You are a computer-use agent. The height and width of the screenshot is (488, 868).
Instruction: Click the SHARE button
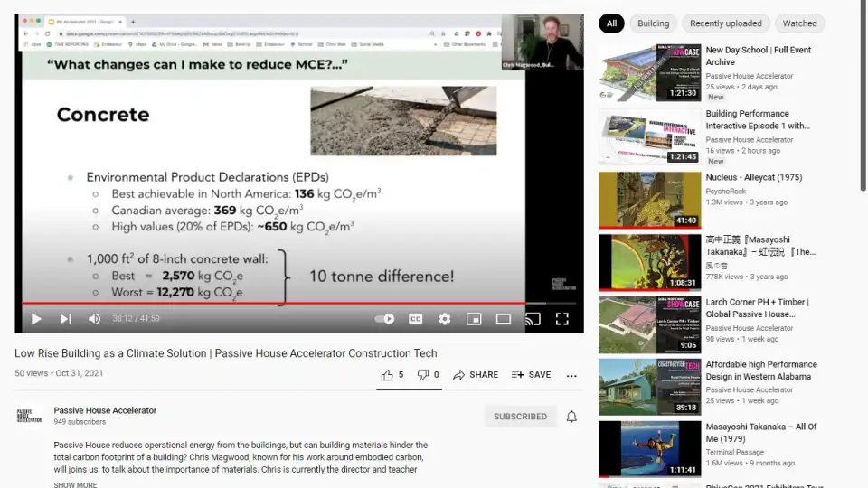tap(476, 375)
